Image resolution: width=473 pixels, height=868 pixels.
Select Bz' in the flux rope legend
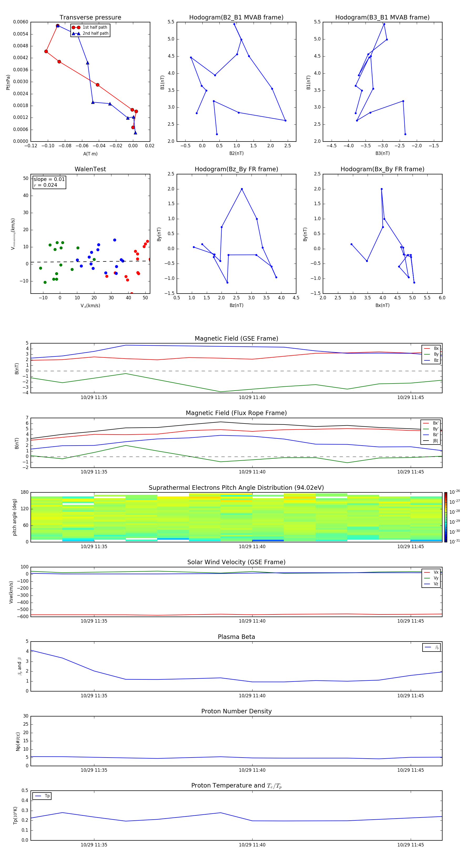[431, 435]
